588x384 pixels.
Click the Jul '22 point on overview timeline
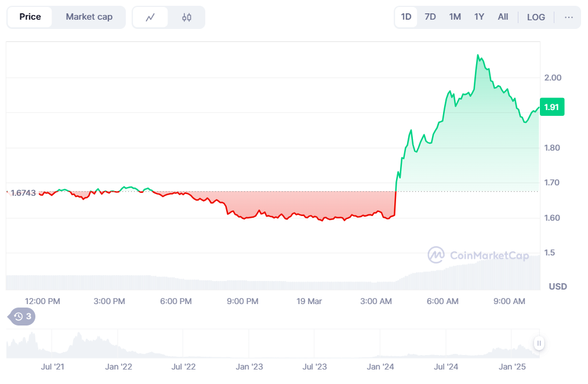click(x=183, y=367)
